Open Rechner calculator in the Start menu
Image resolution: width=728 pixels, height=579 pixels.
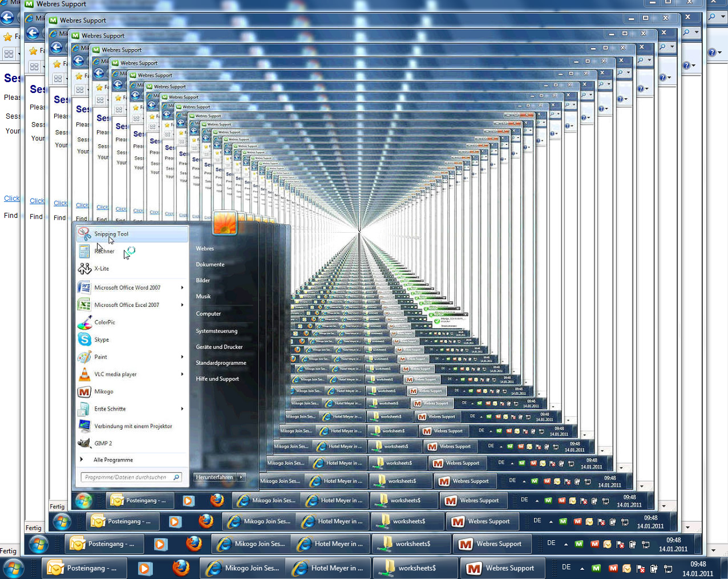132,251
